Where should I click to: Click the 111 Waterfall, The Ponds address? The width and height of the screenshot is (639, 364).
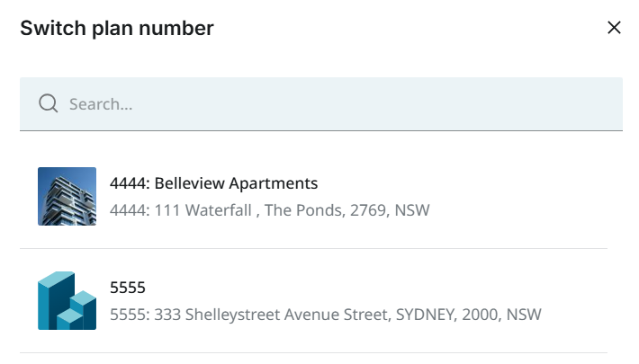tap(269, 210)
